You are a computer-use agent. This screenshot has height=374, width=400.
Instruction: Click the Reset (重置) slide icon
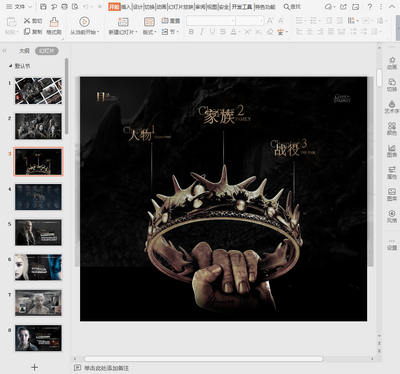(165, 21)
